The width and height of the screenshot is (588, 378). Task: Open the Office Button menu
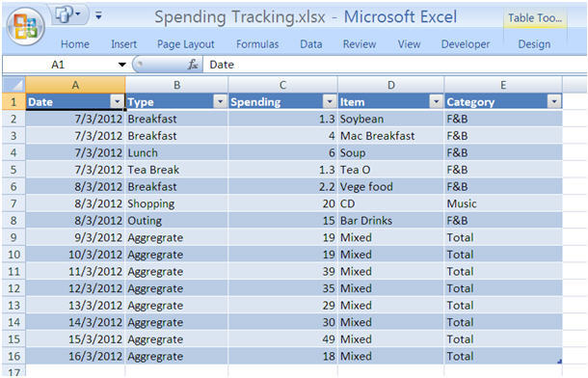[25, 26]
